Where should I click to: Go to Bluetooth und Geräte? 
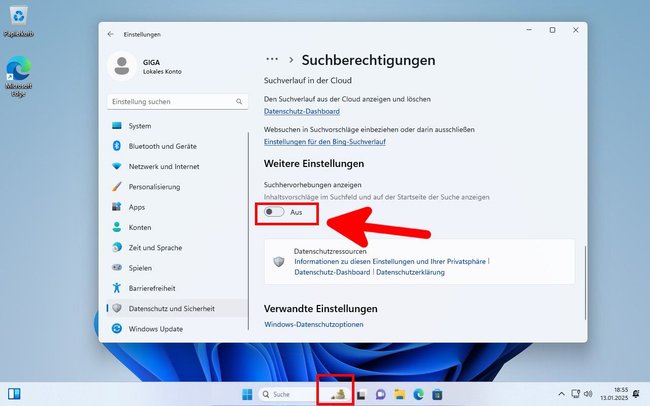pos(177,146)
